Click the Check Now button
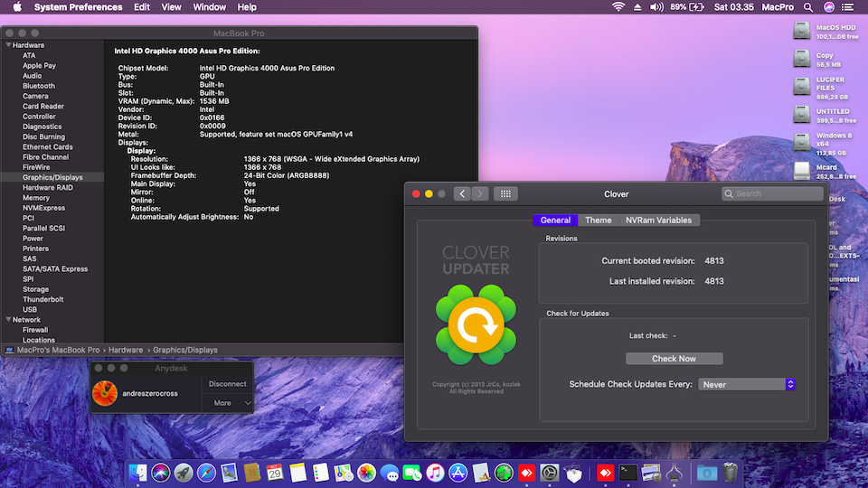 (674, 359)
